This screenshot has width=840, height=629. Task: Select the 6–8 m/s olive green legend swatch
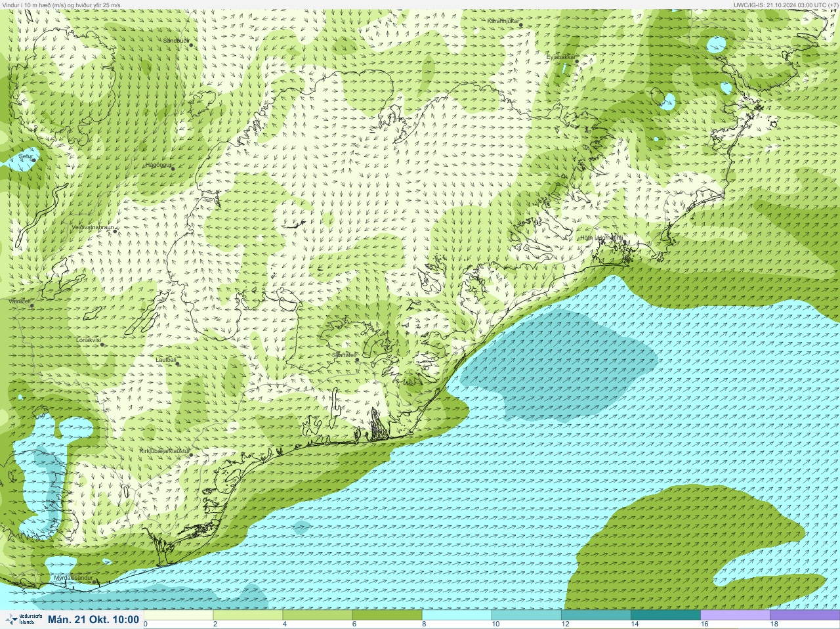[387, 615]
